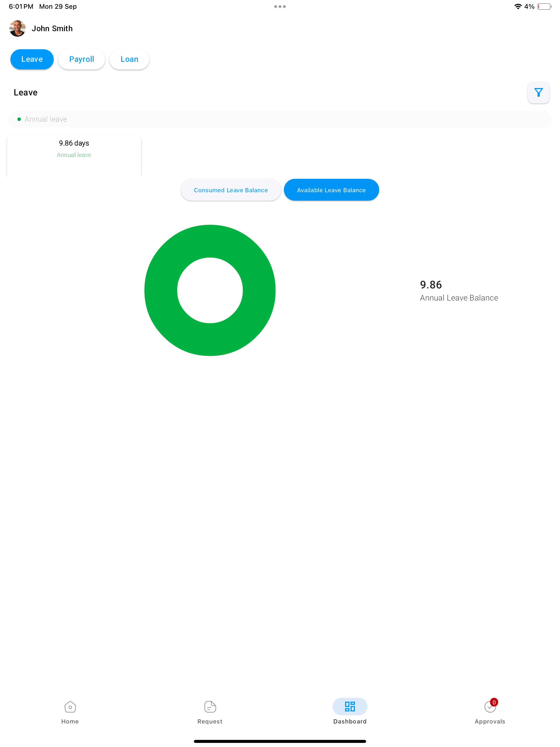Open the Request document icon
The height and width of the screenshot is (747, 560).
[x=210, y=707]
